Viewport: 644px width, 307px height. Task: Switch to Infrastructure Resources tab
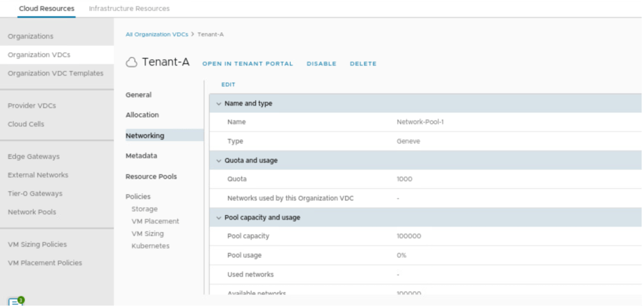pos(129,9)
